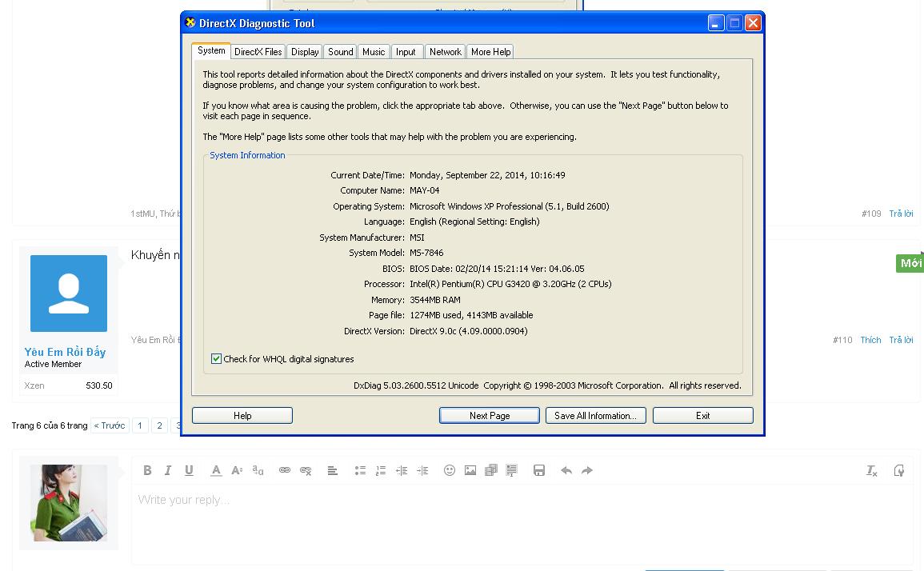Click the underline formatting icon
The image size is (924, 571).
[189, 470]
